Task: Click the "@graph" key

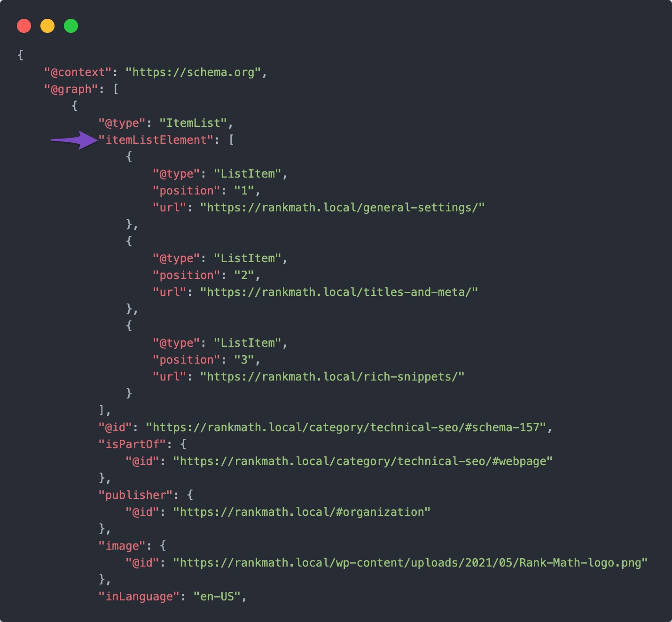Action: pyautogui.click(x=71, y=89)
